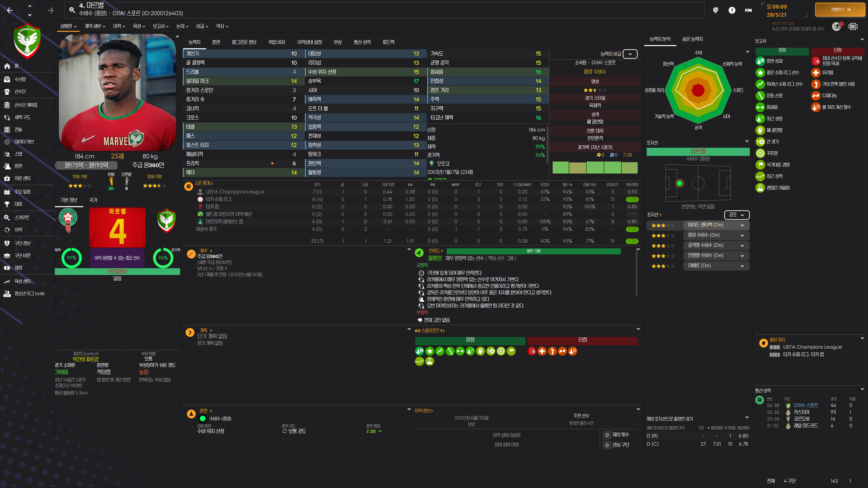Image resolution: width=868 pixels, height=488 pixels.
Task: Select the 기본 정보 view
Action: click(x=69, y=200)
